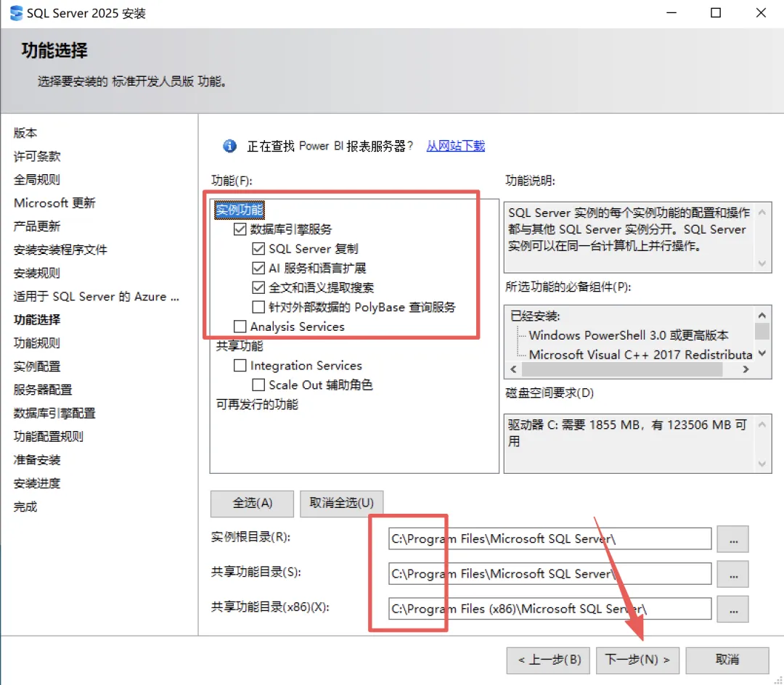This screenshot has width=784, height=685.
Task: Click Windows PowerShell 3.0 prerequisite entry
Action: [629, 335]
